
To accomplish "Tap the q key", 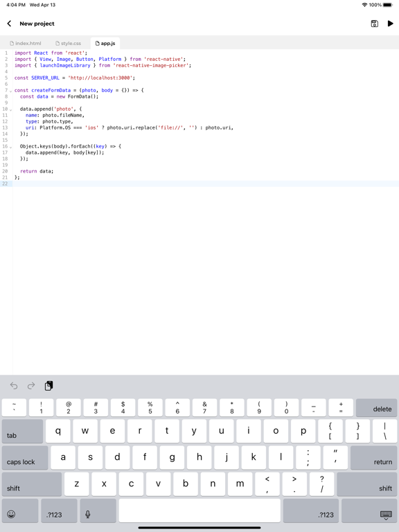I will coord(58,432).
